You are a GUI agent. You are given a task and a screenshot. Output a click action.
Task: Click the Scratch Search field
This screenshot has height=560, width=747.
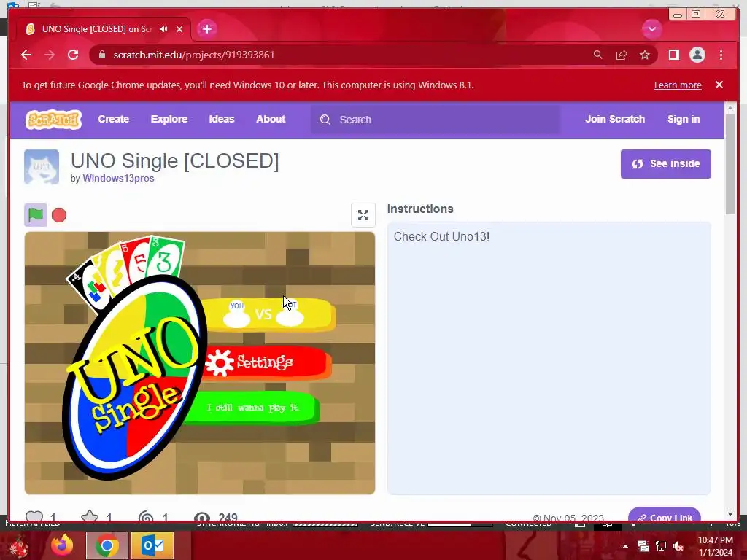coord(436,120)
